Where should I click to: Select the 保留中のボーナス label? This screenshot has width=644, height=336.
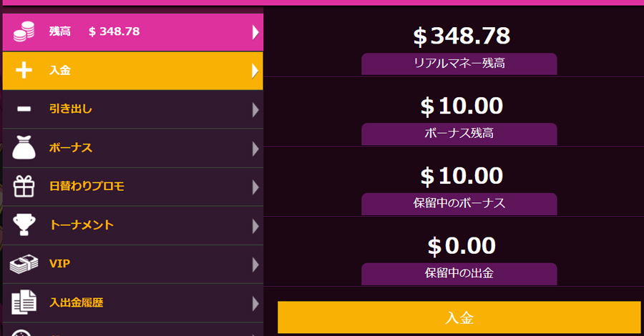pyautogui.click(x=459, y=204)
